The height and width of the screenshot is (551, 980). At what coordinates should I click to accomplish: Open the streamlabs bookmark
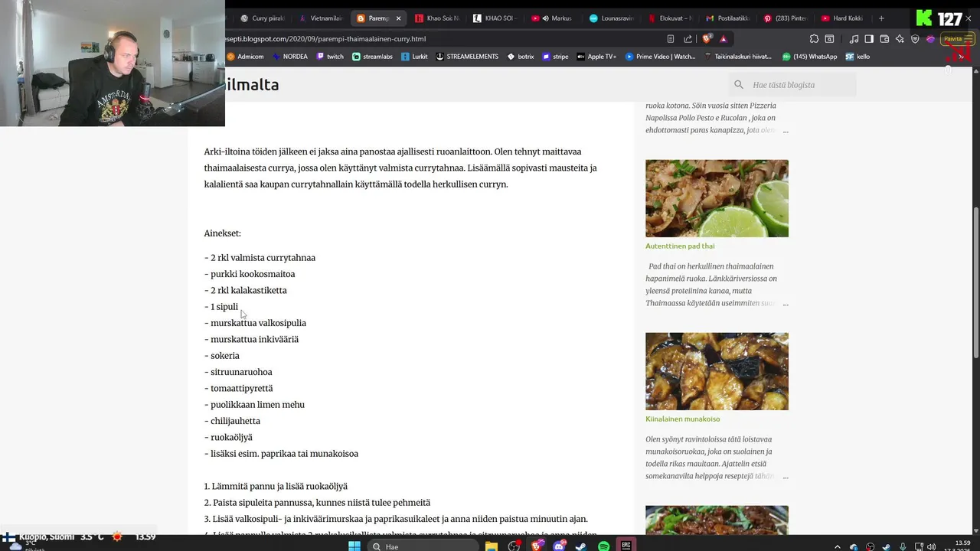[x=373, y=57]
